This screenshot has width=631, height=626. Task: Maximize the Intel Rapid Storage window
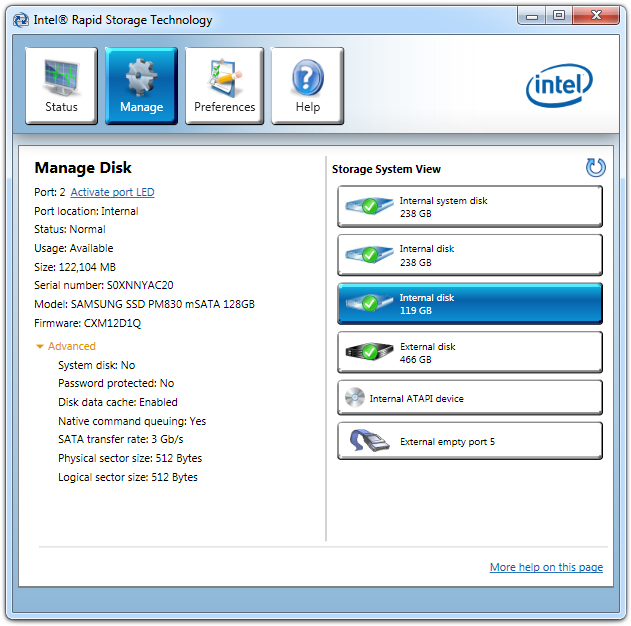point(559,16)
